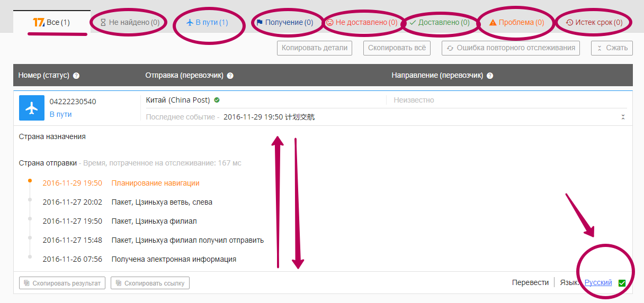Click the 'Пакет, Цзиньхуа филиал' event at 19:50
Image resolution: width=644 pixels, height=303 pixels.
pos(154,221)
